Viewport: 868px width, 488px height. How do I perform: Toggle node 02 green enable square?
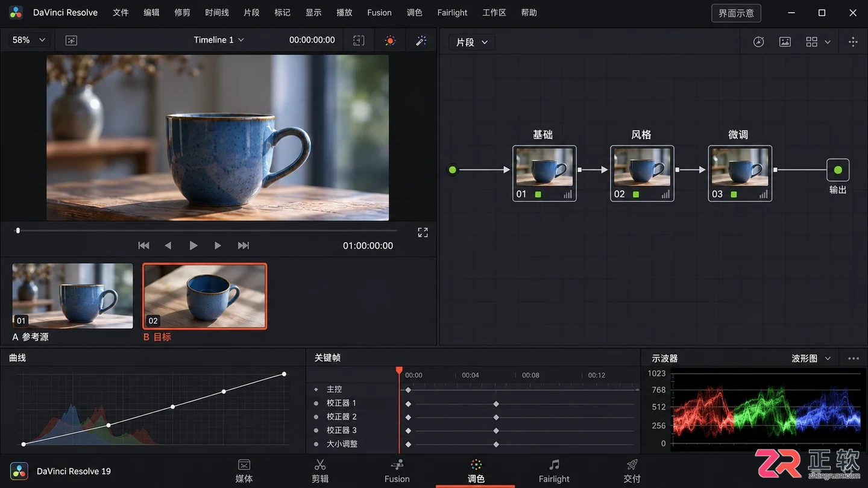point(635,195)
